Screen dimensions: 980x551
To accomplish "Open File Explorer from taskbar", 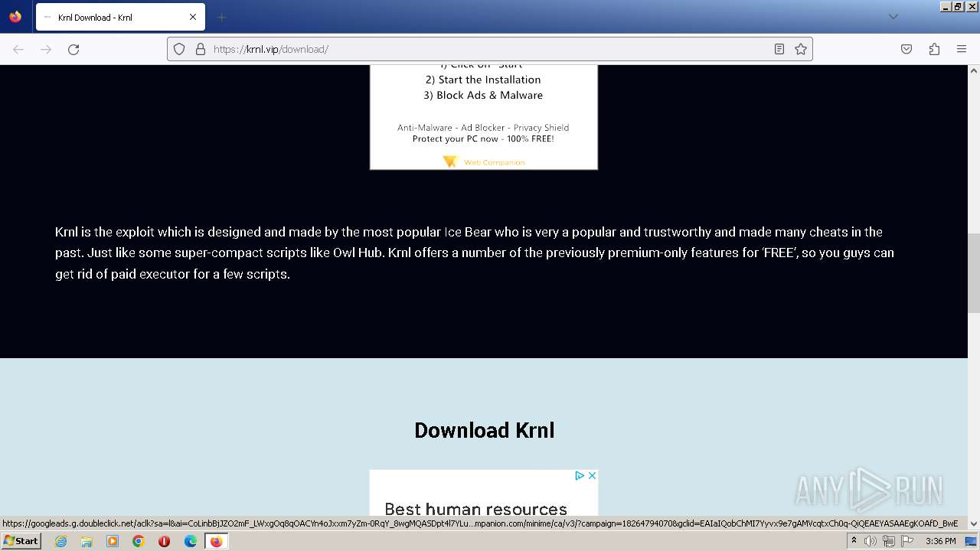I will point(87,541).
